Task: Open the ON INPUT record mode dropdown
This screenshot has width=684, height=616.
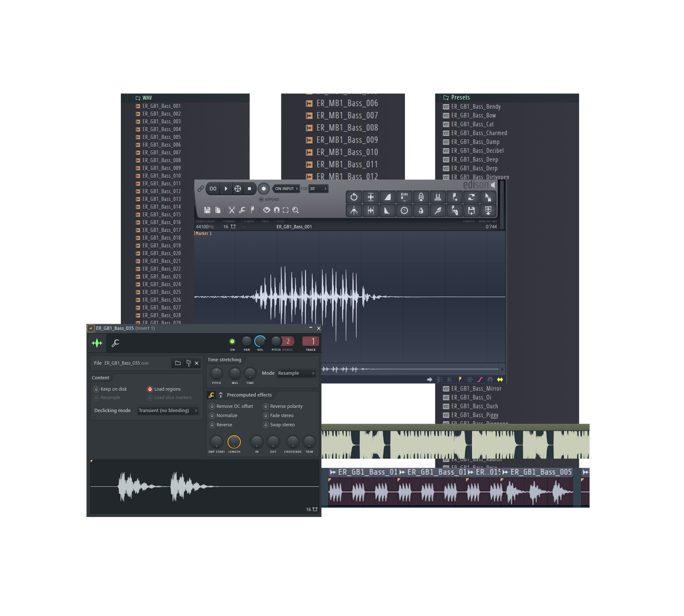Action: click(x=286, y=189)
